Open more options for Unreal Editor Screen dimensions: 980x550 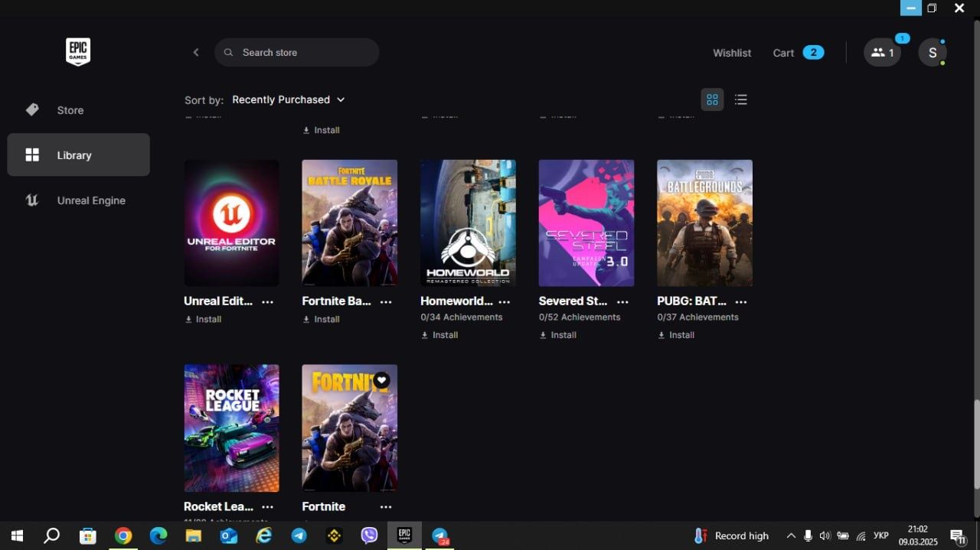[267, 302]
